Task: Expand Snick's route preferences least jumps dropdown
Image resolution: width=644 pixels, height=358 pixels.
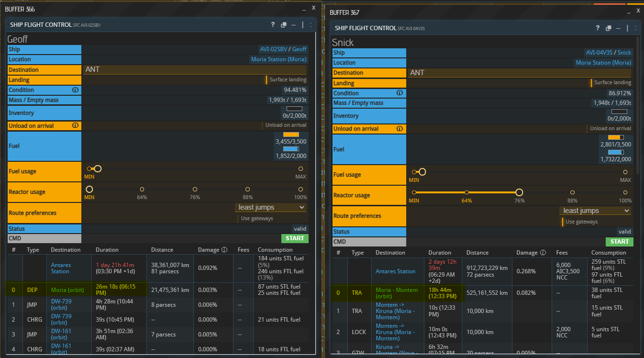Action: (595, 211)
